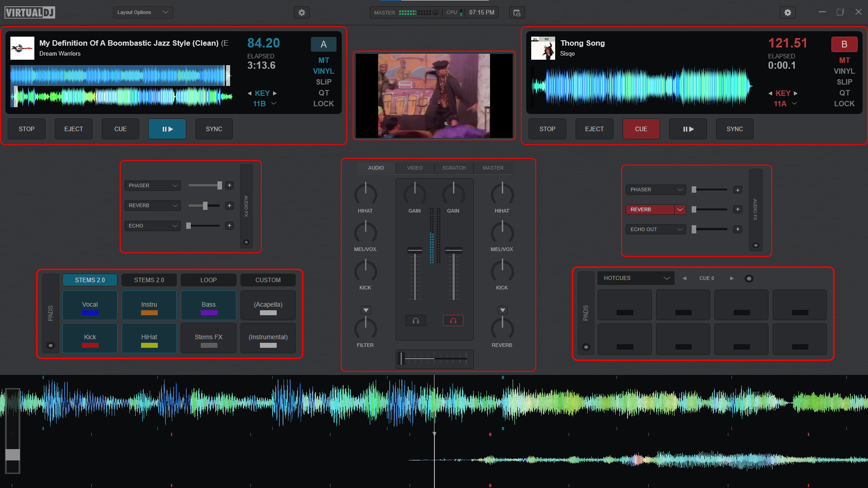
Task: Click the crossfader track
Action: click(x=434, y=359)
